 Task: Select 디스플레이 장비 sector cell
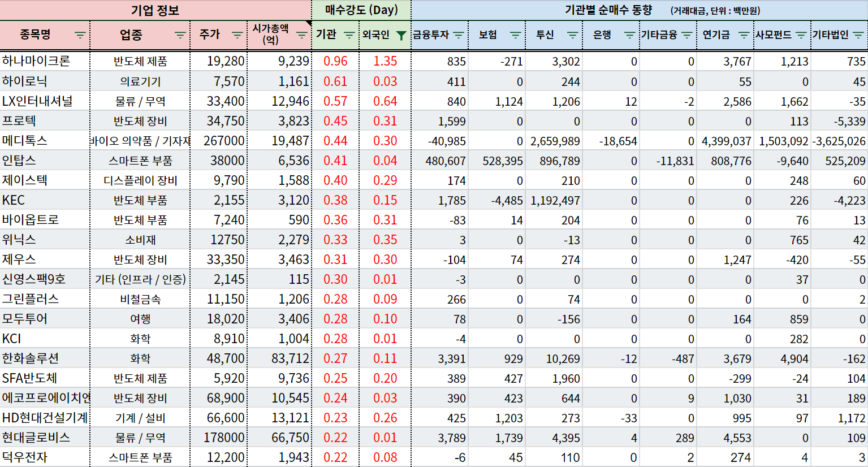pos(140,180)
